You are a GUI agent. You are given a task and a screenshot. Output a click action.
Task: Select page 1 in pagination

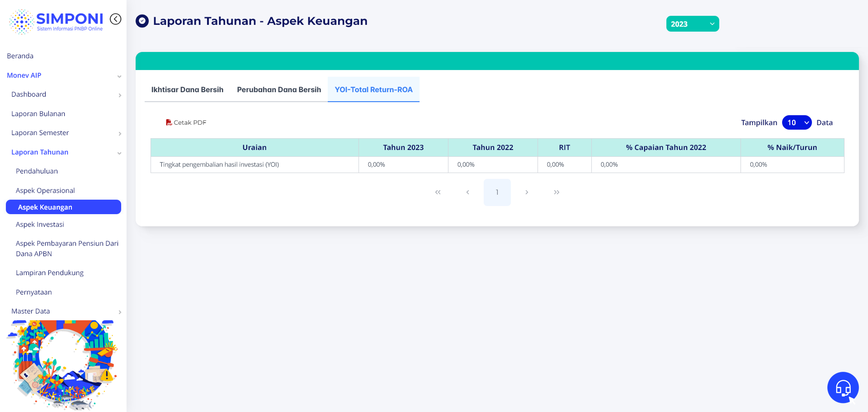point(497,192)
